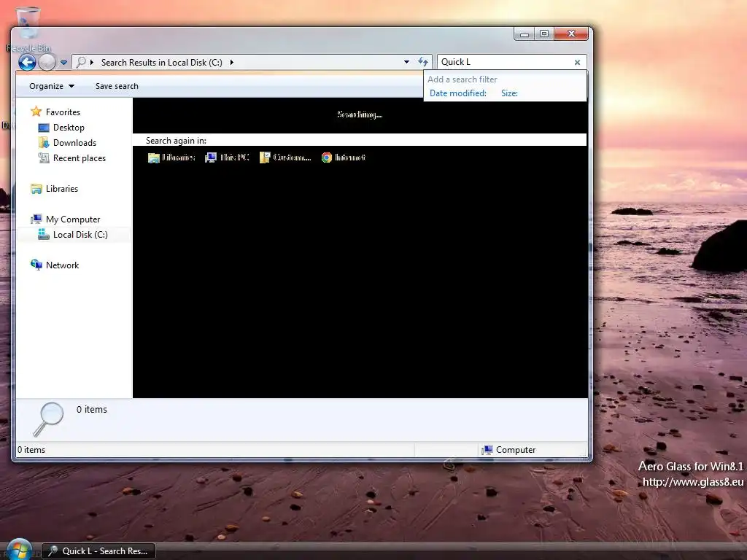Search again in This PC
The width and height of the screenshot is (747, 560).
point(228,157)
